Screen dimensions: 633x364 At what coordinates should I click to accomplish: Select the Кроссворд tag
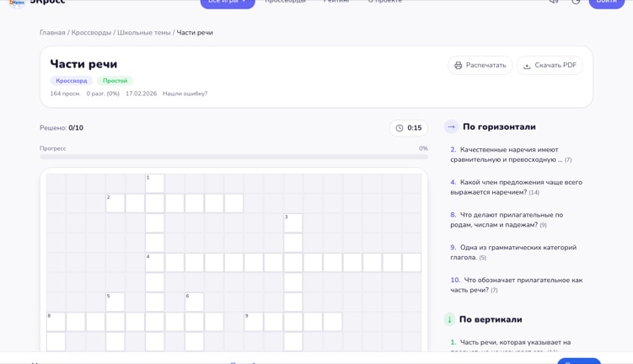pyautogui.click(x=72, y=81)
